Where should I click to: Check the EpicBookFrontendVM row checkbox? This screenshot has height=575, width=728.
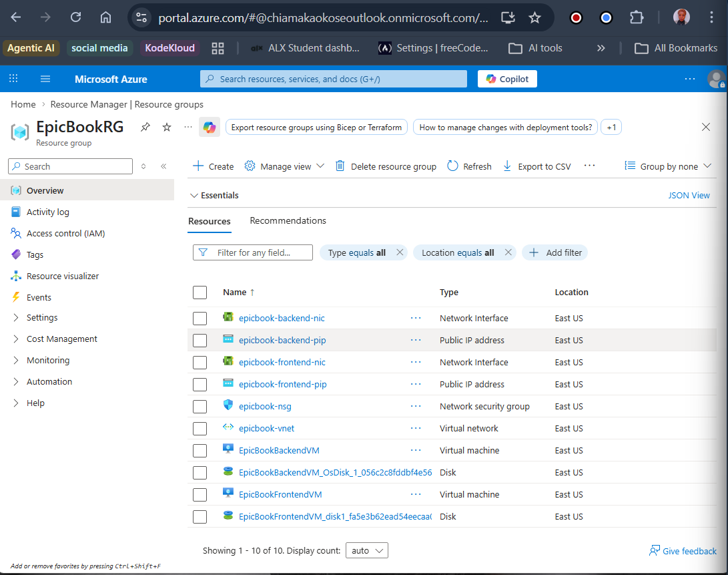(200, 495)
